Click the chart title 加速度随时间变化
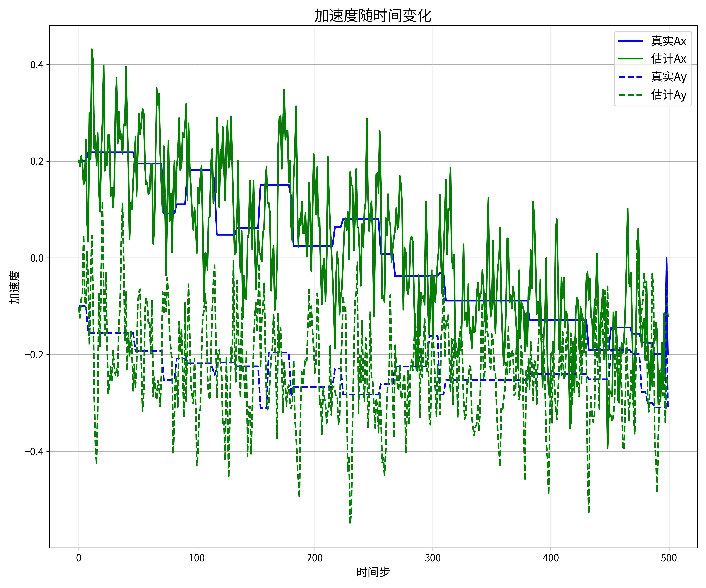Image resolution: width=706 pixels, height=588 pixels. 373,15
